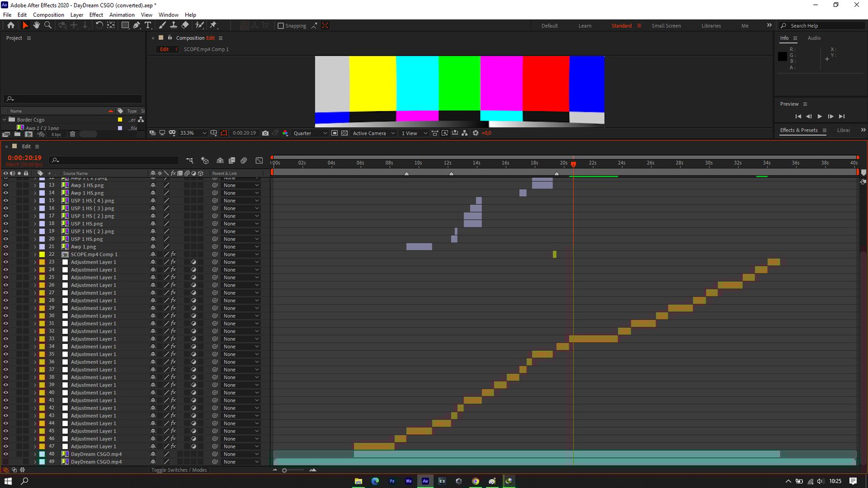Click the reset exposure icon in viewer

click(476, 133)
